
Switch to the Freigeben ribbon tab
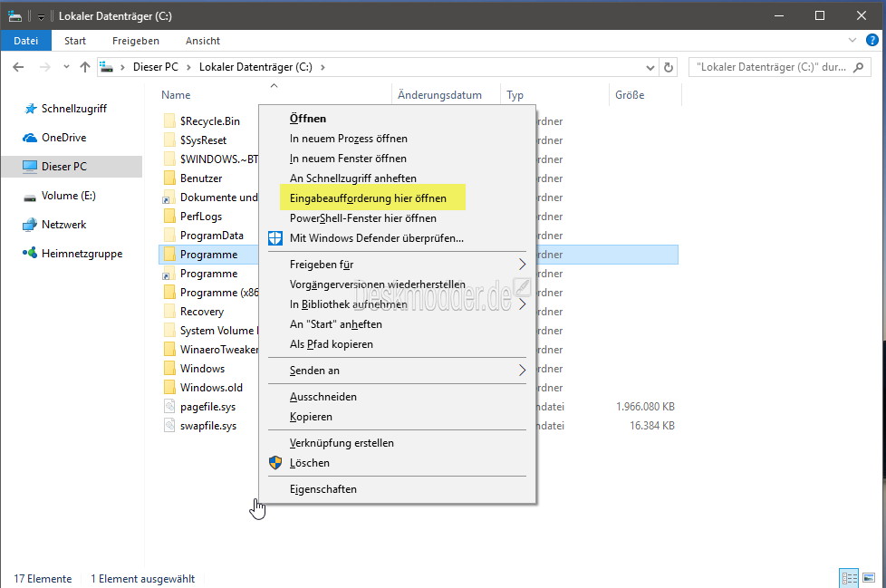point(136,41)
